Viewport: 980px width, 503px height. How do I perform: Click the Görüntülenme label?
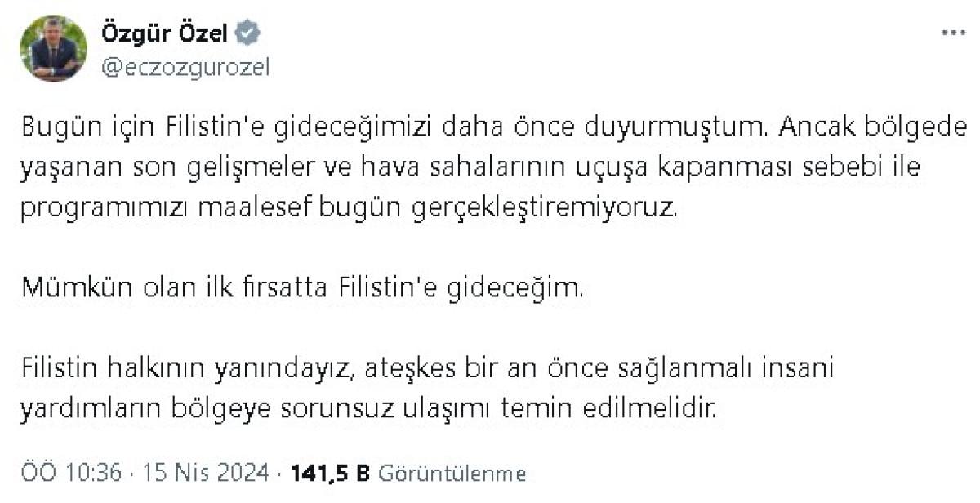click(453, 474)
